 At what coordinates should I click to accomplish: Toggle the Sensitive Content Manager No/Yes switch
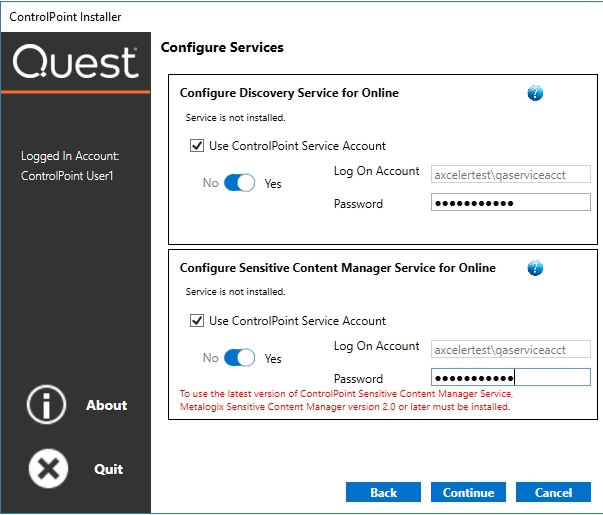pos(239,358)
